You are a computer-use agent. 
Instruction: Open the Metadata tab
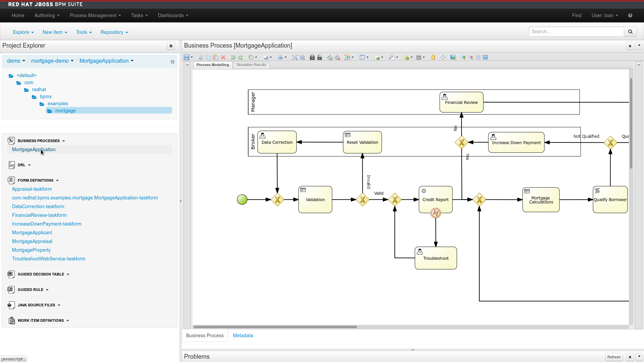(243, 336)
